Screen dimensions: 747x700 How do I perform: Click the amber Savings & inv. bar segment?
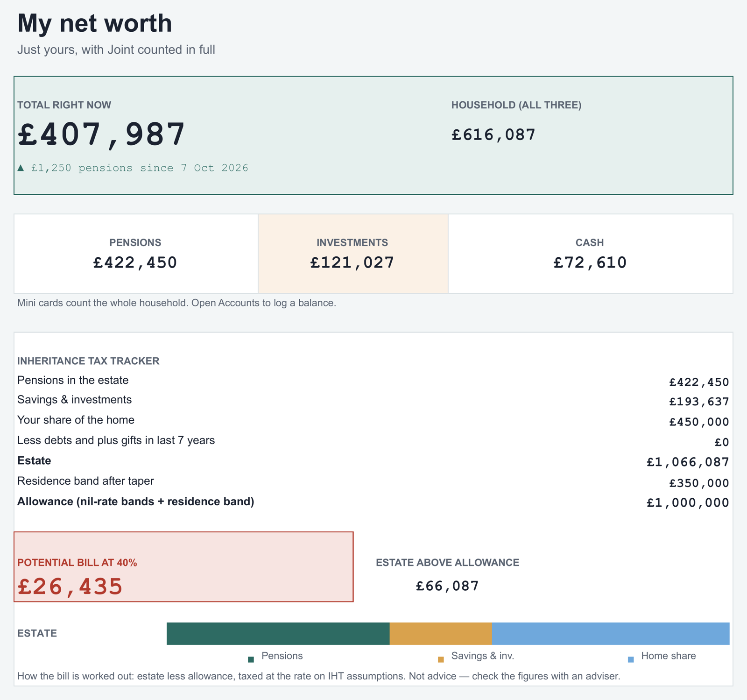tap(440, 634)
